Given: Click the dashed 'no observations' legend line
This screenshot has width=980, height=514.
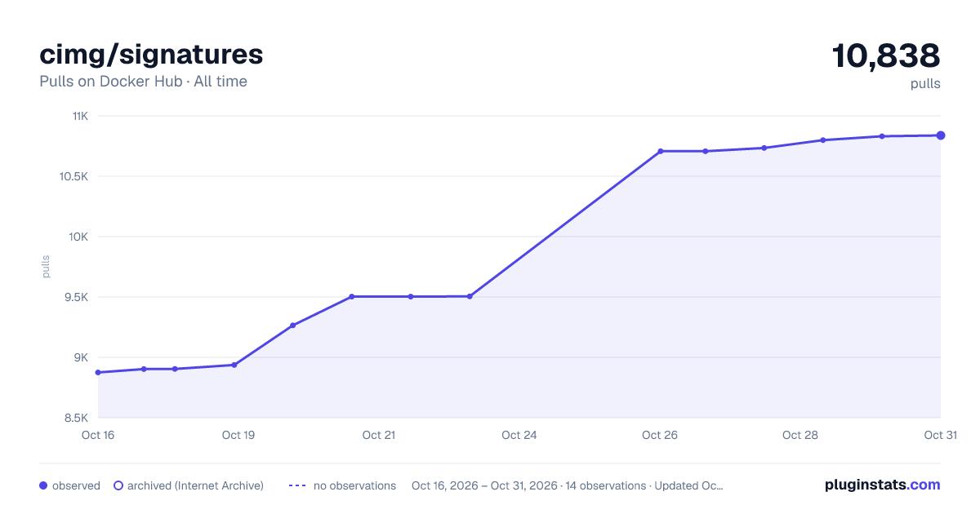Looking at the screenshot, I should [x=297, y=485].
